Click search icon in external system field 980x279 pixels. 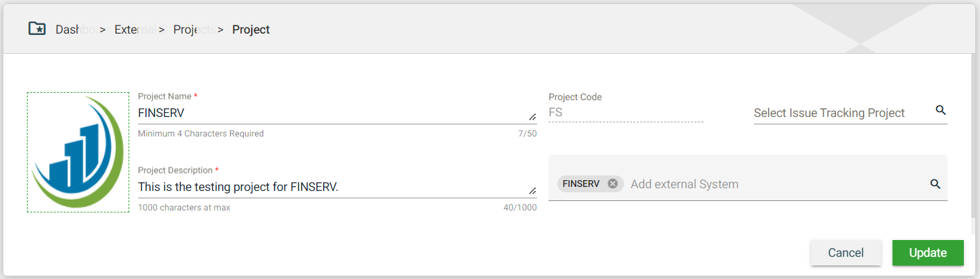click(935, 184)
